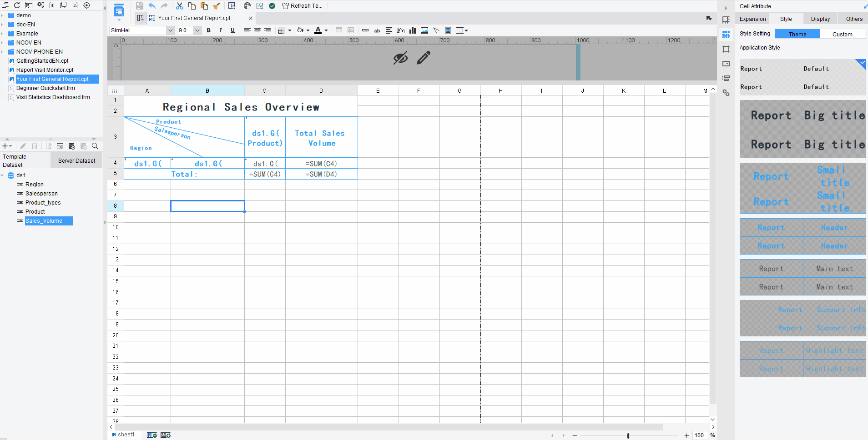
Task: Insert a chart with bar chart icon
Action: [413, 30]
